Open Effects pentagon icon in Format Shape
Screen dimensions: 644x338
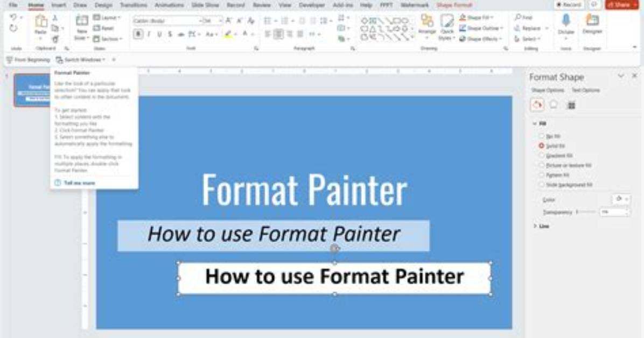(x=554, y=105)
